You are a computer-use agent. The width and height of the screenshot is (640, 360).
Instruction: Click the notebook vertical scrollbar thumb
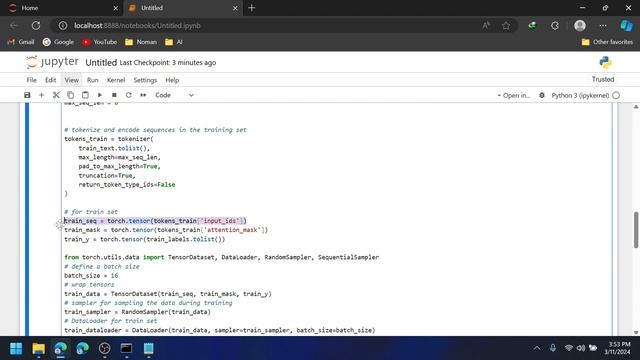pos(636,229)
